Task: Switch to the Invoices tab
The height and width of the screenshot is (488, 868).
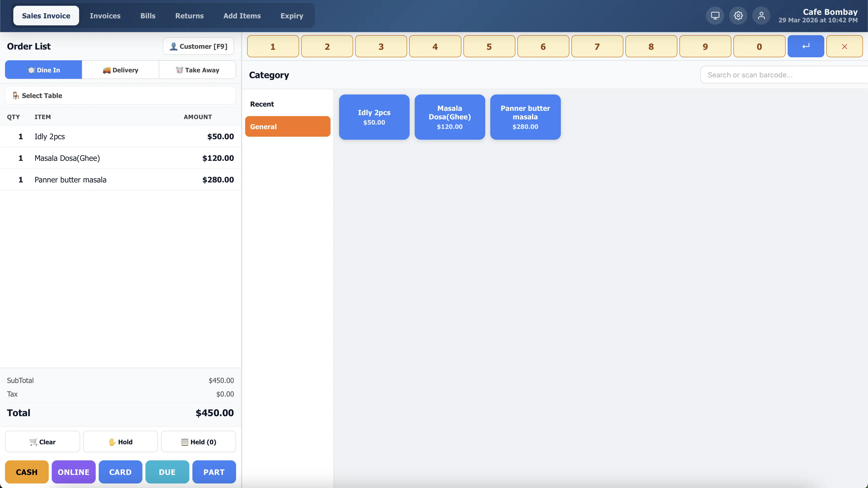Action: 105,16
